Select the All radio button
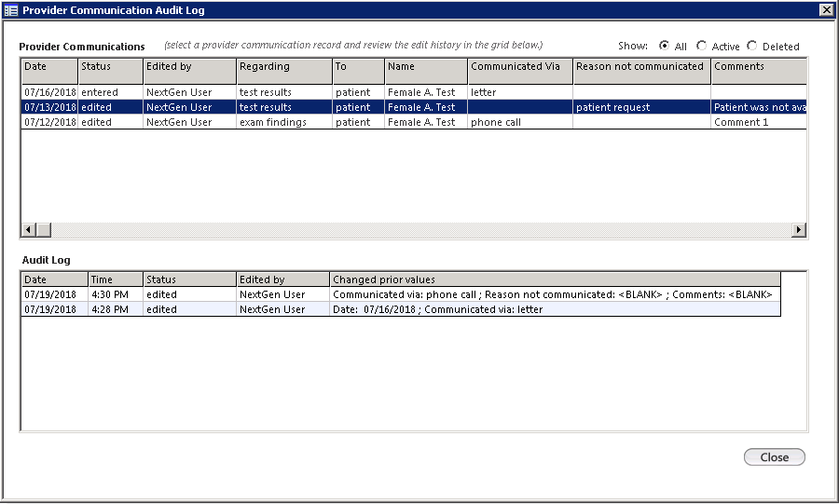Image resolution: width=839 pixels, height=504 pixels. (664, 46)
